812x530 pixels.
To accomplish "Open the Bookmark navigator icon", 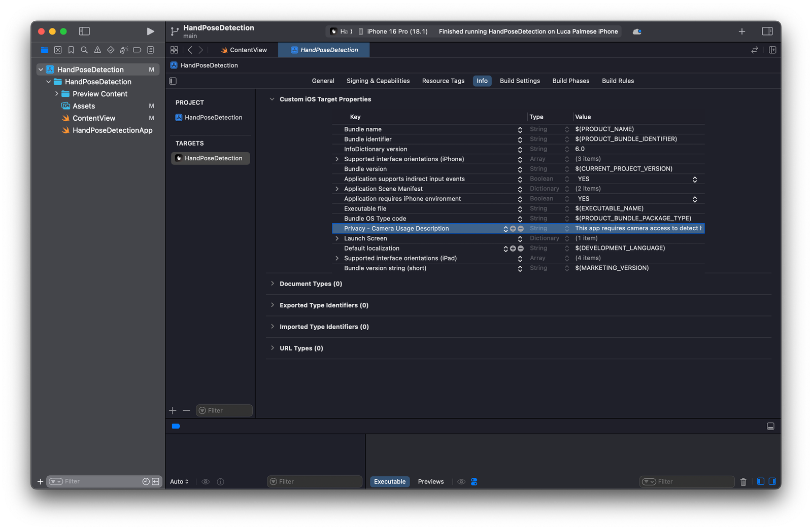I will pos(71,50).
